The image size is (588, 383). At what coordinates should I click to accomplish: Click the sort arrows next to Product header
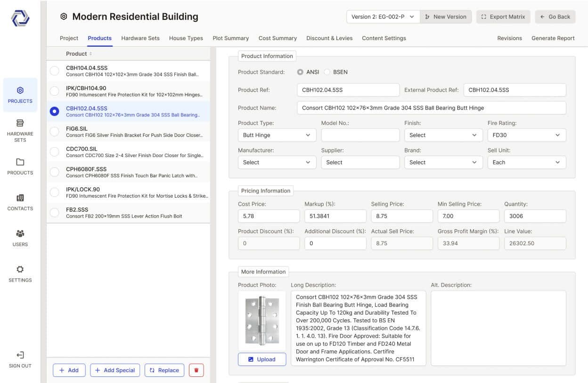click(91, 54)
